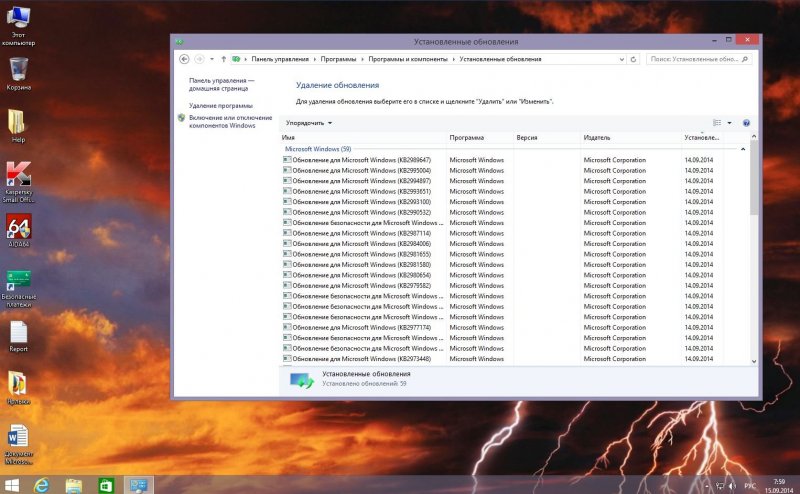Select the Корзина recycle bin icon
The width and height of the screenshot is (800, 494).
pyautogui.click(x=18, y=74)
